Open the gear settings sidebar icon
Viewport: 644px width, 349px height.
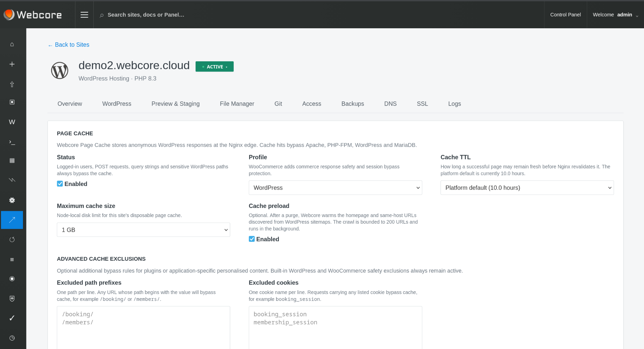[12, 200]
